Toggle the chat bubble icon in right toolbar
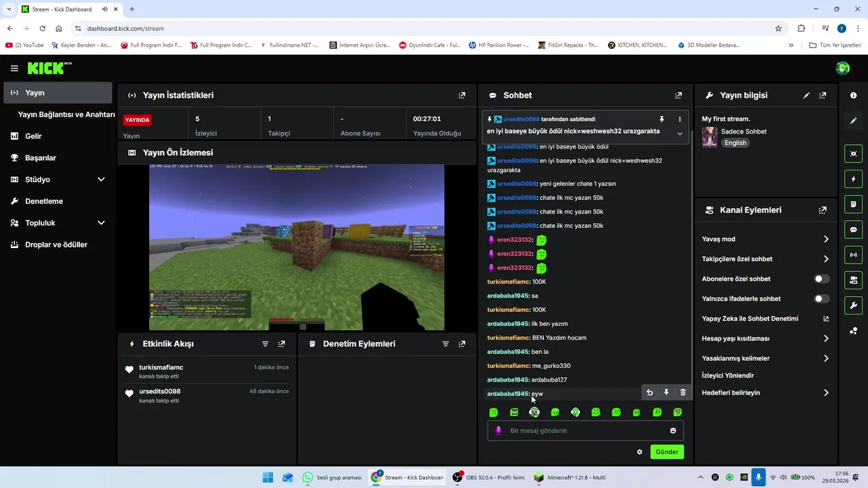The width and height of the screenshot is (868, 488). coord(853,230)
